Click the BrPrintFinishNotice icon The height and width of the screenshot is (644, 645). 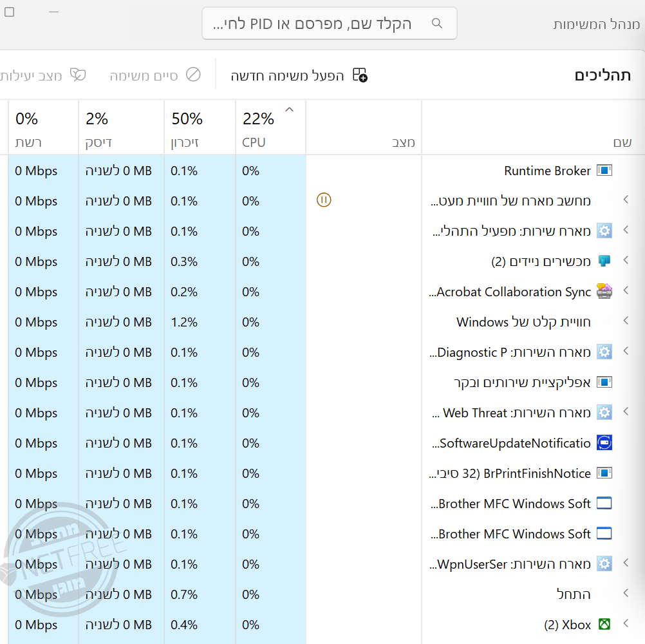coord(604,473)
